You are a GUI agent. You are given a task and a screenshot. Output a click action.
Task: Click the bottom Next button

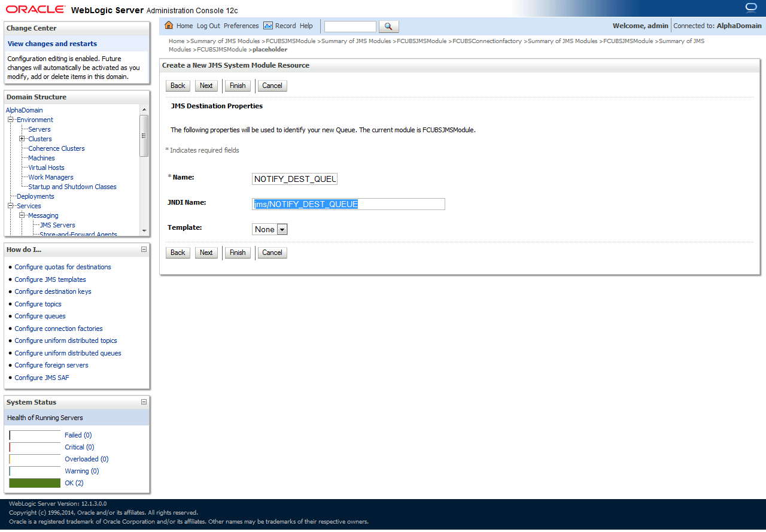click(x=206, y=253)
